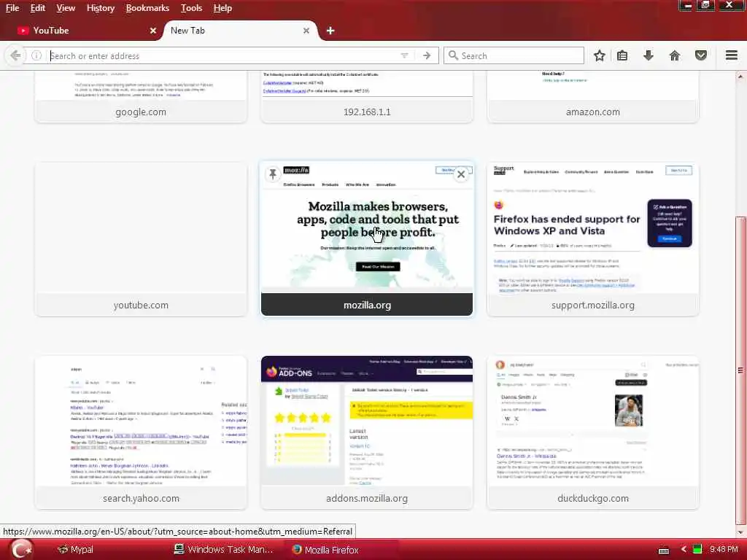Switch to Mypal in the taskbar
Screen dimensions: 747x560
click(x=75, y=550)
